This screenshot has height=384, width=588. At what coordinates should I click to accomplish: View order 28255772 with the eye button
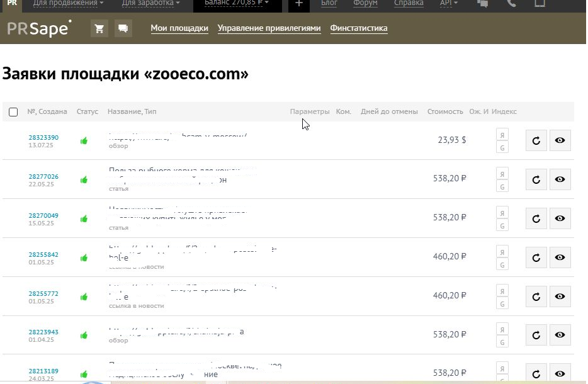coord(560,296)
